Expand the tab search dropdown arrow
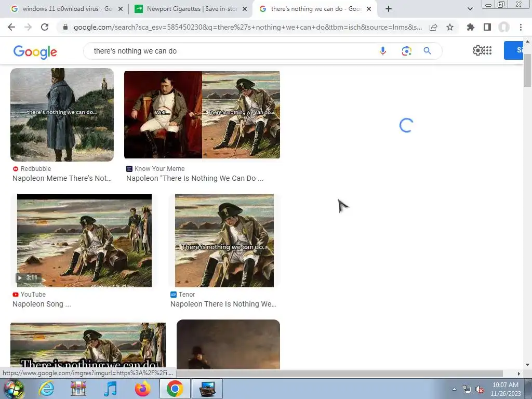The width and height of the screenshot is (532, 399). 470,9
